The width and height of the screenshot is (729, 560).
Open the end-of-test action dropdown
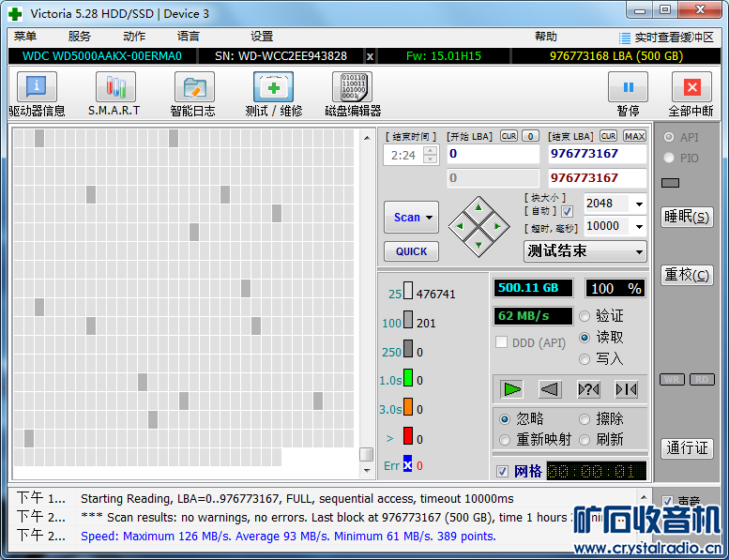pos(639,252)
